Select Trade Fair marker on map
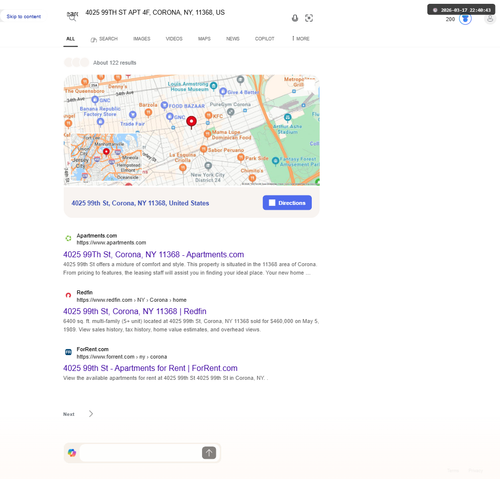 tap(133, 115)
